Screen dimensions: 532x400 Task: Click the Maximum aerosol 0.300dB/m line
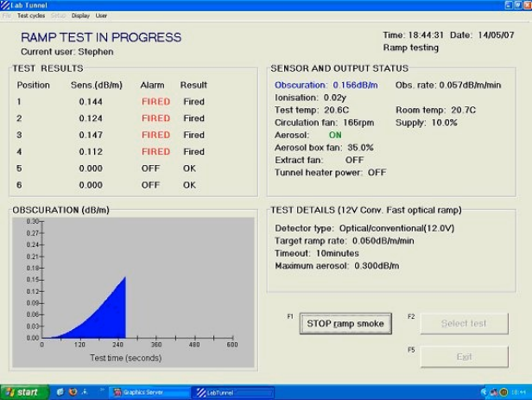pyautogui.click(x=337, y=266)
